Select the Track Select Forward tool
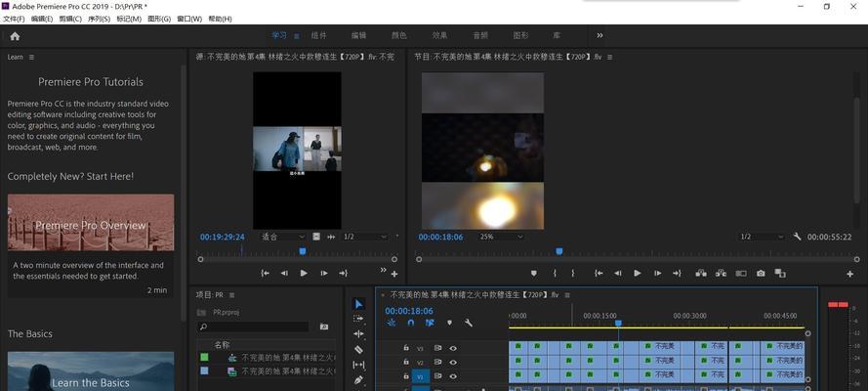Screen dimensions: 868x391 pos(358,319)
